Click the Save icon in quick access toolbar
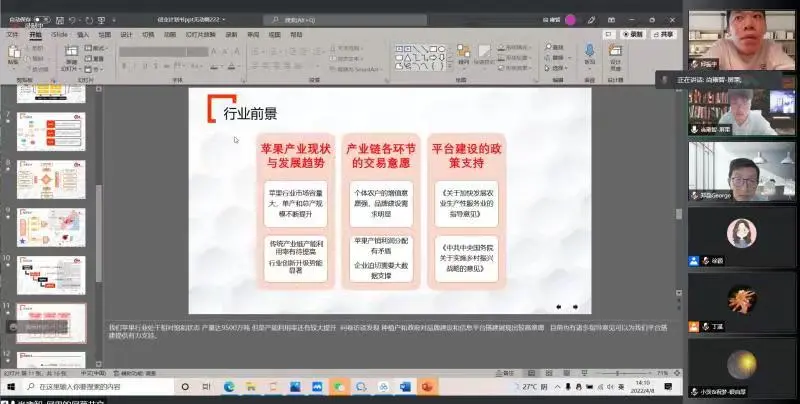Image resolution: width=800 pixels, height=404 pixels. 61,19
